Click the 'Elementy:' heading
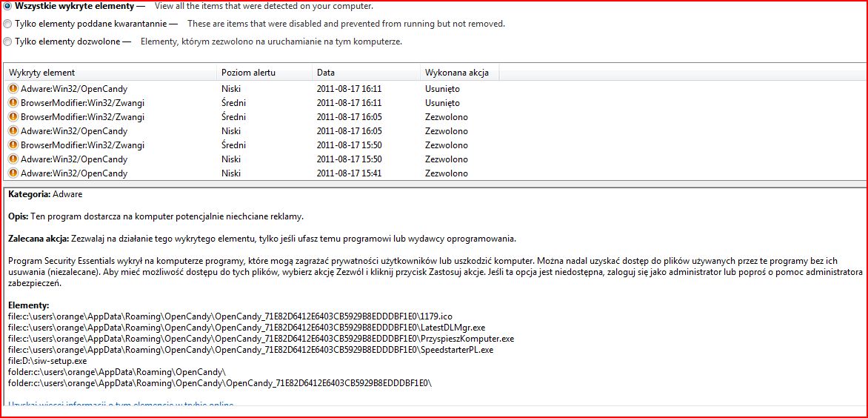This screenshot has width=868, height=418. (29, 305)
